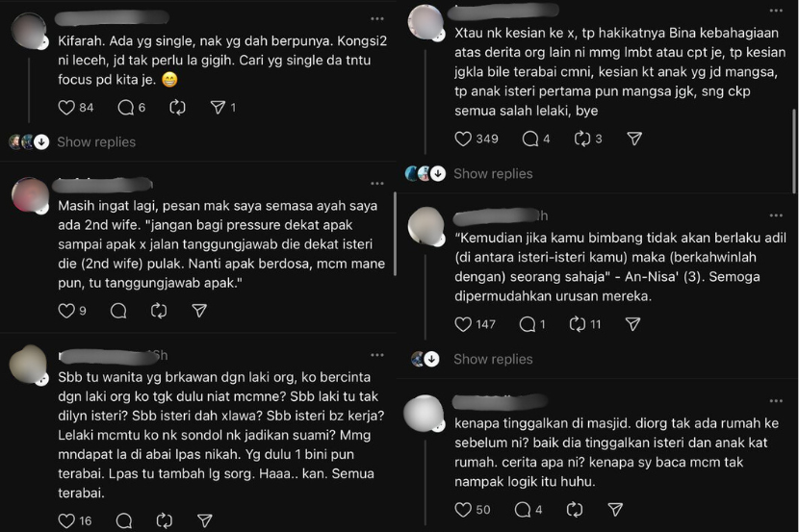The height and width of the screenshot is (532, 799).
Task: Repost the masjid comment
Action: click(x=575, y=510)
